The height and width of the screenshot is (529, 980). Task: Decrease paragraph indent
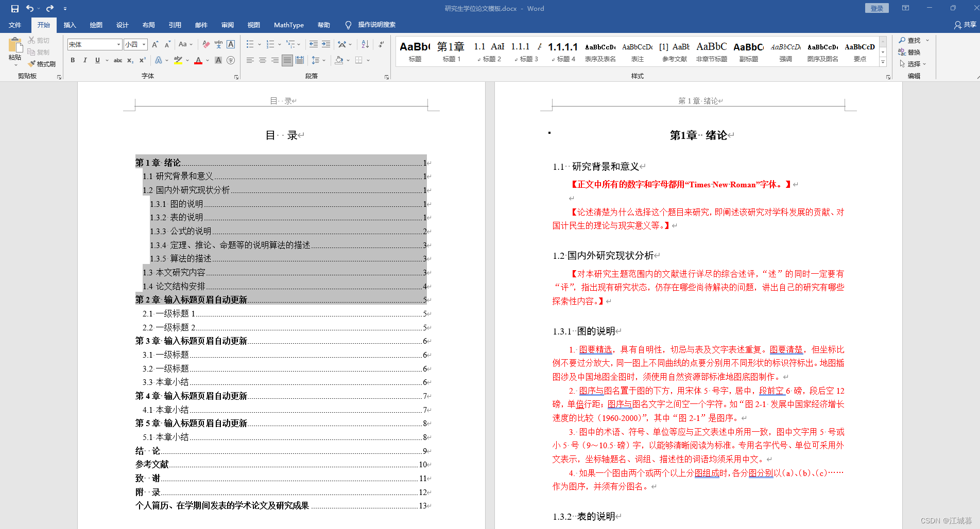tap(313, 45)
